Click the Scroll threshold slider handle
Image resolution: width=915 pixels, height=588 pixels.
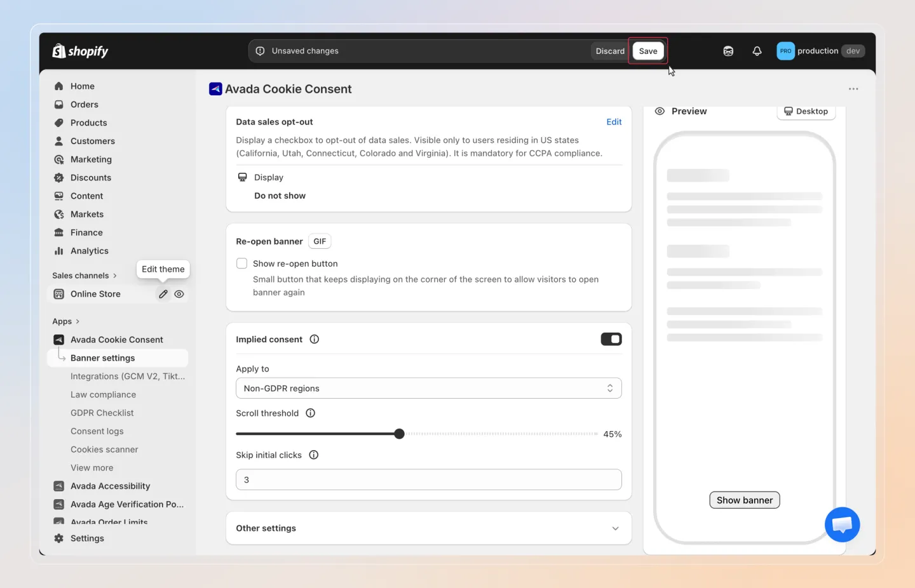(399, 434)
